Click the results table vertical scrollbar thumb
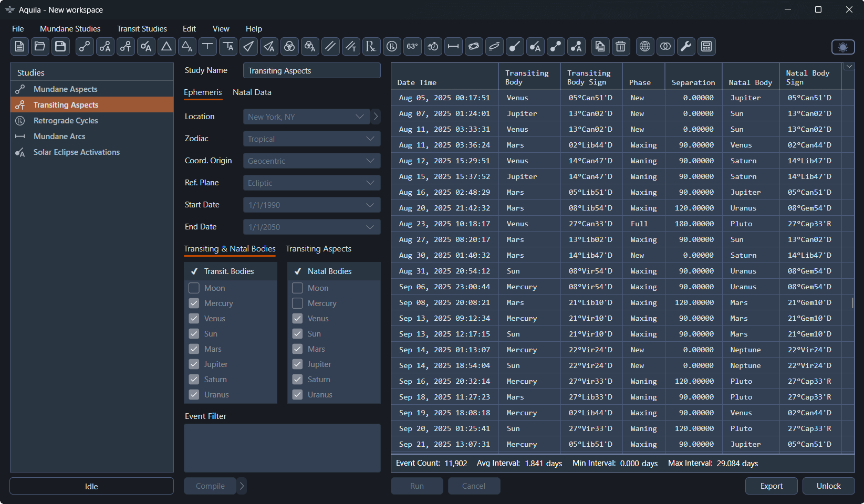This screenshot has height=504, width=864. coord(852,303)
